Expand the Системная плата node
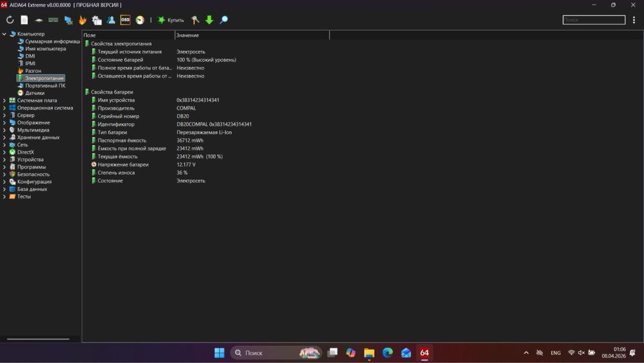This screenshot has width=644, height=363. pyautogui.click(x=5, y=101)
